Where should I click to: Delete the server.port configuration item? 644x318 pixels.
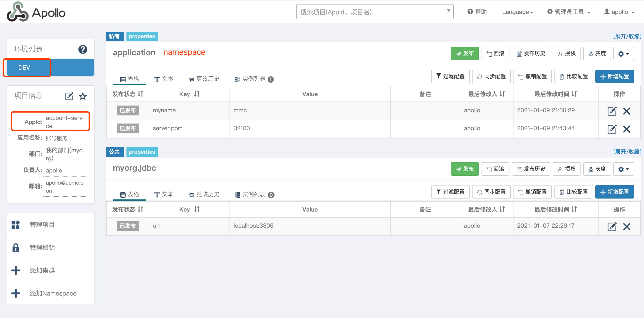pos(627,129)
